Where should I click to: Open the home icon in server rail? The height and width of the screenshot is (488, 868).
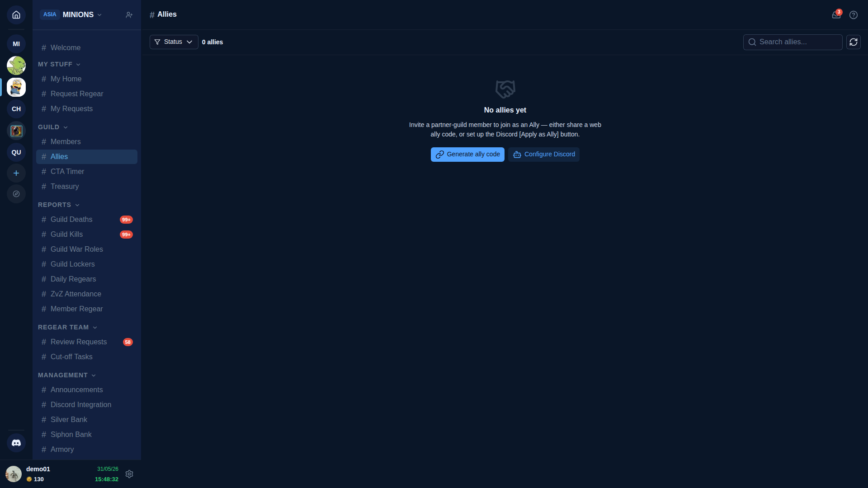(x=16, y=15)
